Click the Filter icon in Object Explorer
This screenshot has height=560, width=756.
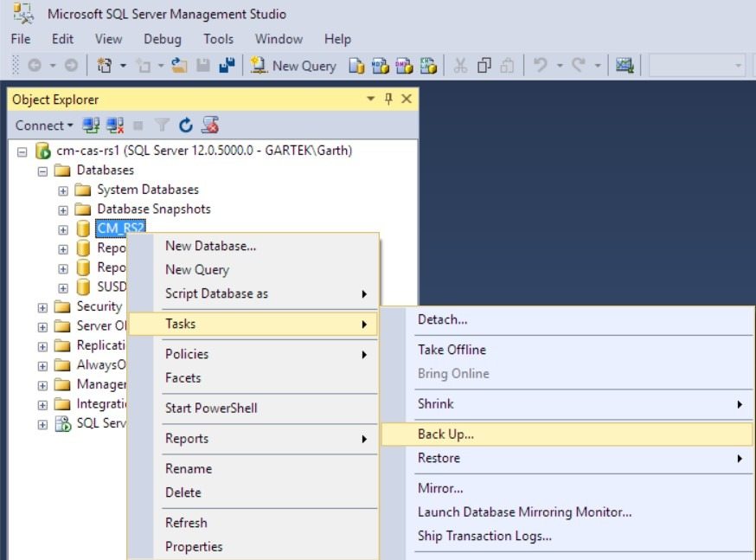(x=162, y=126)
